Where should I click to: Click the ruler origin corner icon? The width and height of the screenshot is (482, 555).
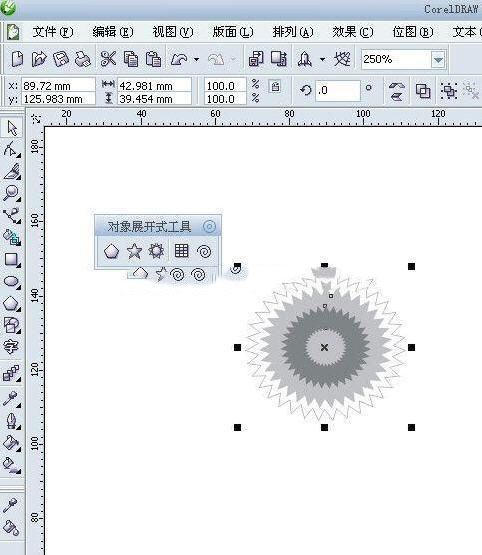[x=36, y=119]
